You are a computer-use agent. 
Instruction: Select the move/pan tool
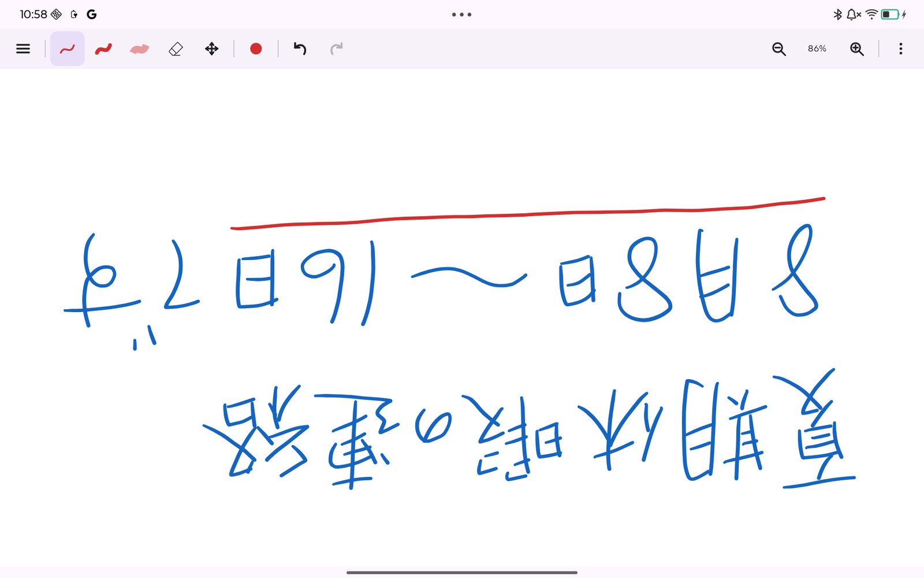212,49
